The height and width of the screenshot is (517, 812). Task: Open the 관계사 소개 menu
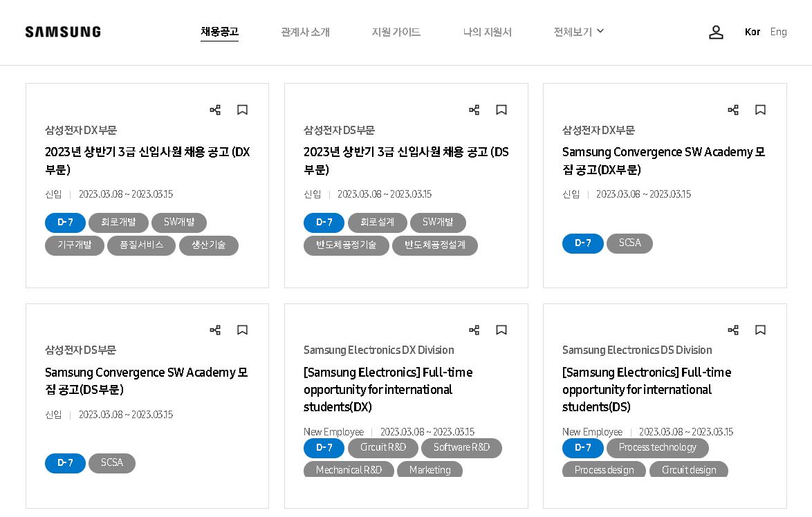click(305, 32)
